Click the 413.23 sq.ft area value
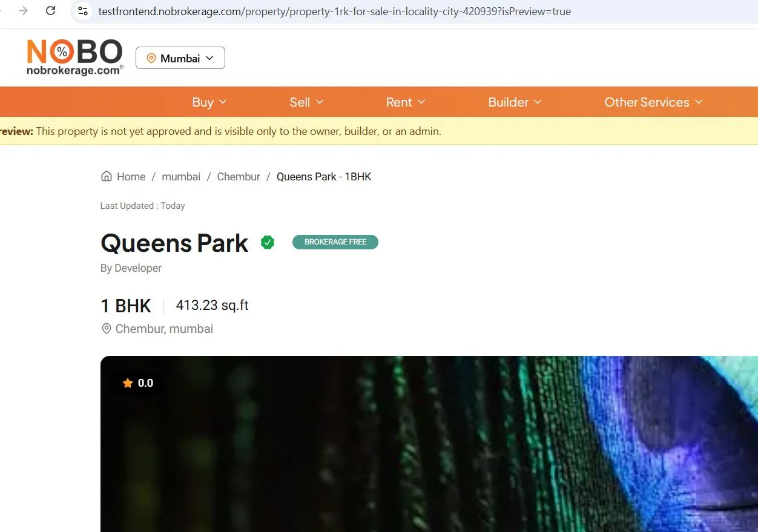The image size is (758, 532). 213,305
